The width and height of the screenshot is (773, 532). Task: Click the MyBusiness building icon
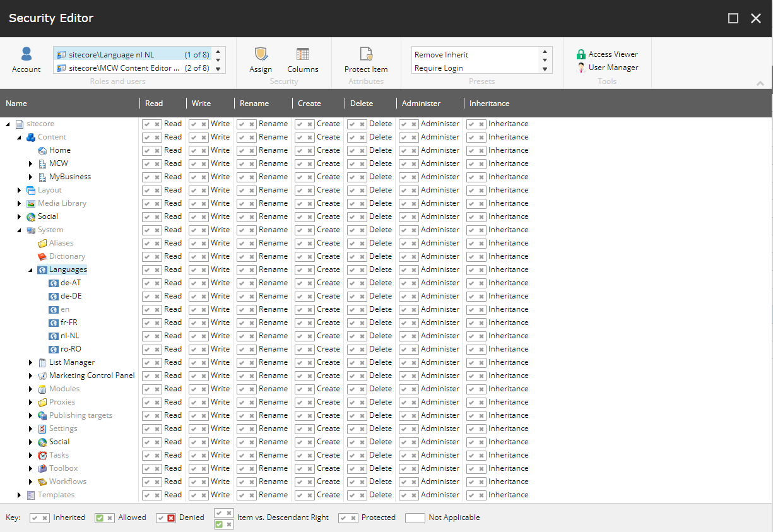[x=42, y=177]
